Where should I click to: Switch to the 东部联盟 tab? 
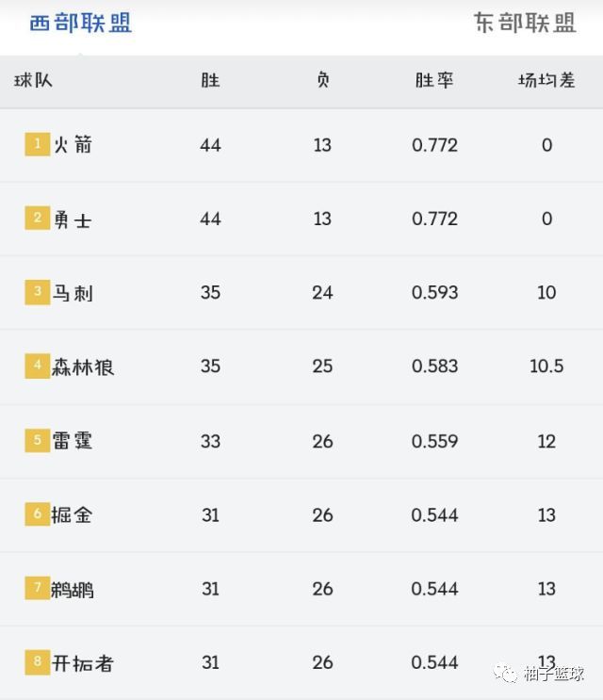point(525,23)
